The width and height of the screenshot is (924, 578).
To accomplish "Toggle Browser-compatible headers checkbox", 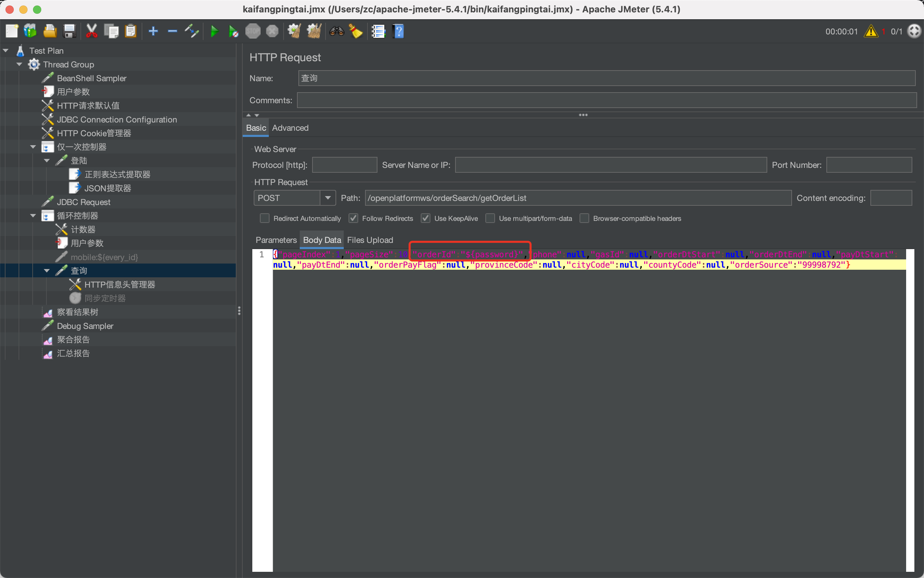I will [x=584, y=218].
